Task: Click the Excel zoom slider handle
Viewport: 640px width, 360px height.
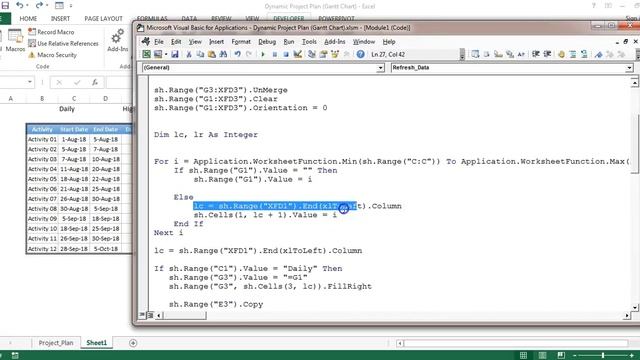Action: 603,355
